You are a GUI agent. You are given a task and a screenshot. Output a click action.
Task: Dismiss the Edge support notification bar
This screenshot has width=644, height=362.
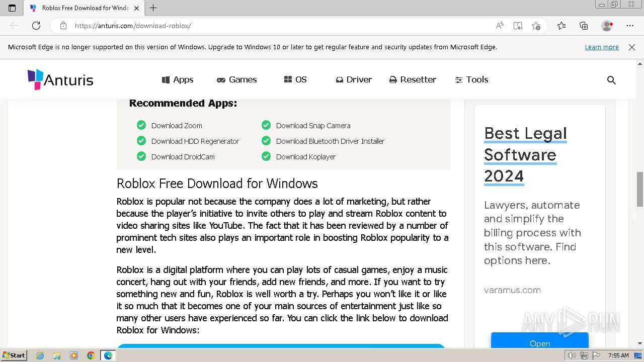(x=632, y=47)
